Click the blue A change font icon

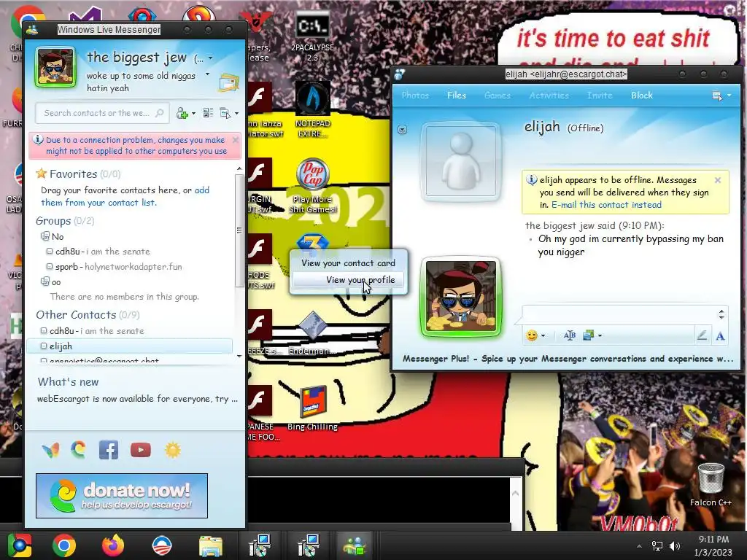(720, 336)
